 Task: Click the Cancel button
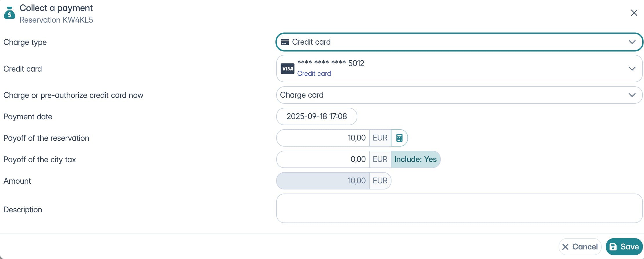[580, 247]
